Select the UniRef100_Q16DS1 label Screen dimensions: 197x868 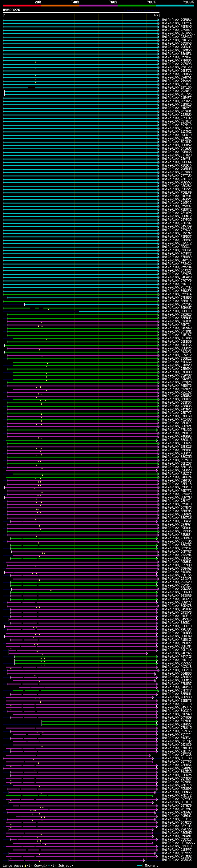coord(177,321)
